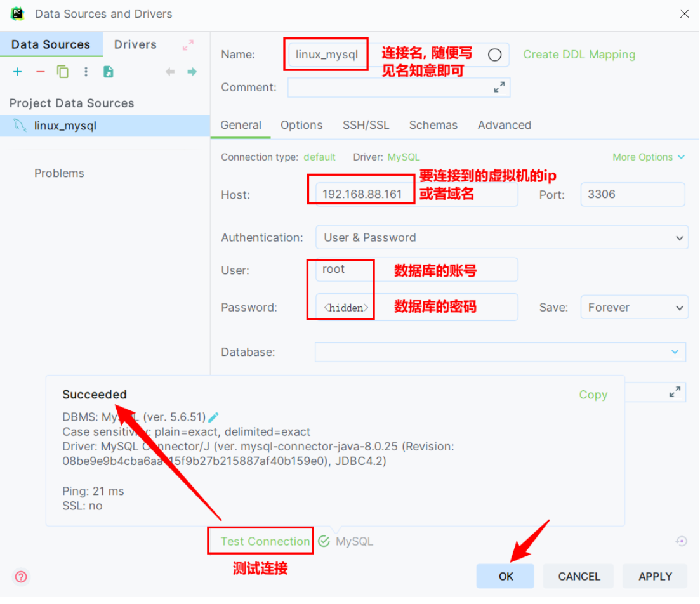Viewport: 700px width, 604px height.
Task: Add a new data source
Action: click(x=17, y=72)
